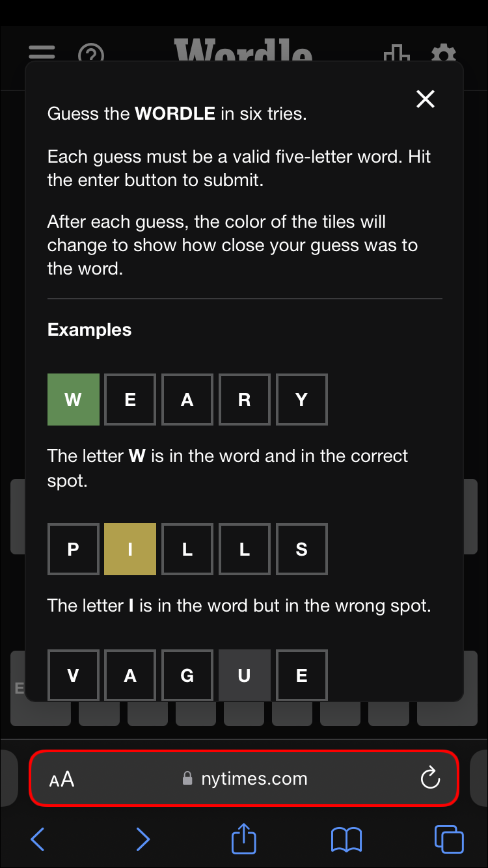Tap the P tile in PILLS
The width and height of the screenshot is (488, 868).
coord(74,549)
